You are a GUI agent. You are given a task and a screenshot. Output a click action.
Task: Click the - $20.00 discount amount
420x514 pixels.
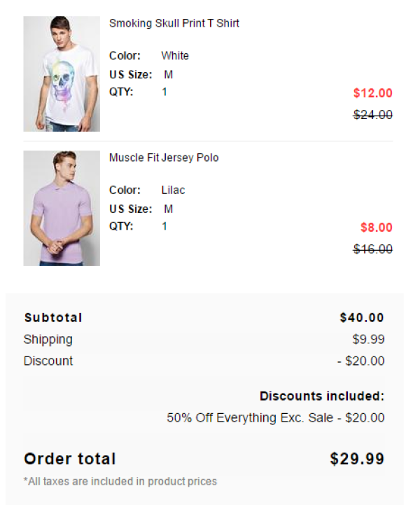pos(361,361)
